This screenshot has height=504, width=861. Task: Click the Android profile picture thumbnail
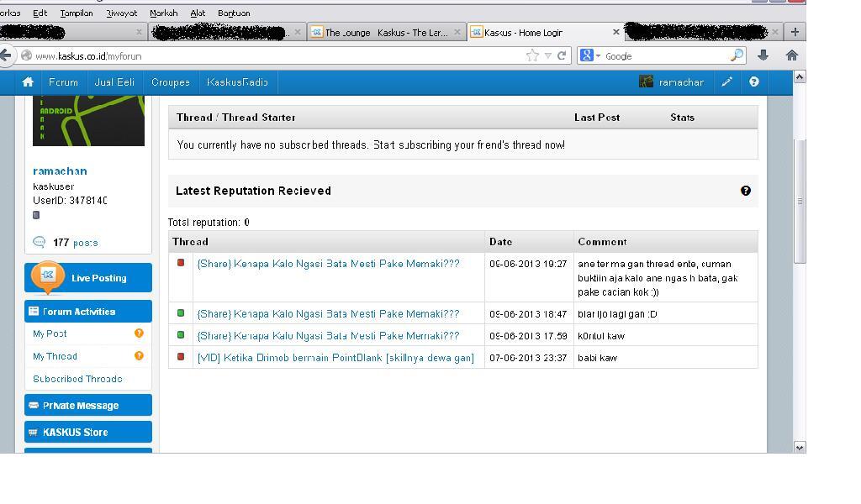[88, 121]
